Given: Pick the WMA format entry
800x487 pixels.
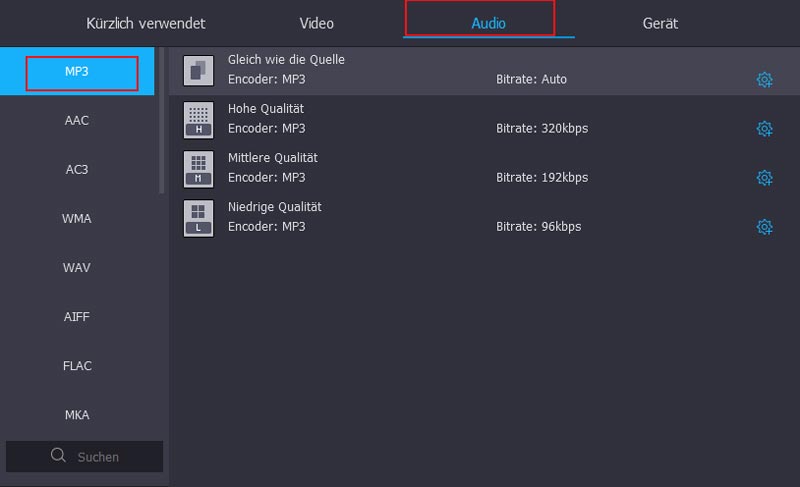Looking at the screenshot, I should [x=77, y=219].
